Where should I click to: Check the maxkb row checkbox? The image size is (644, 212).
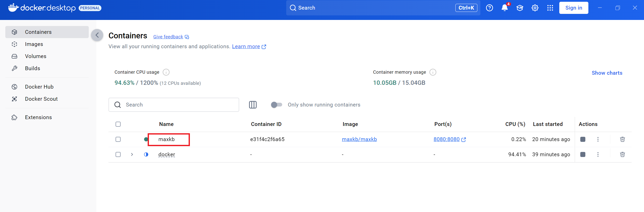click(118, 139)
